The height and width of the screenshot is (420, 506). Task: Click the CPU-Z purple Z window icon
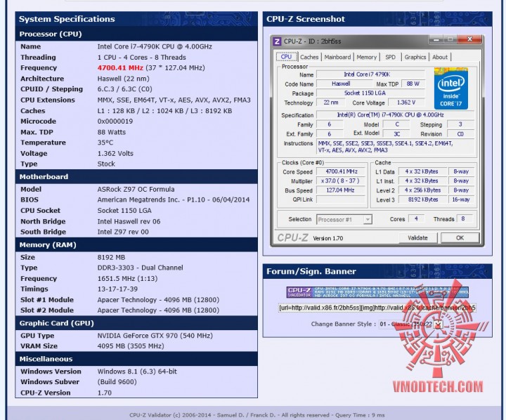277,41
